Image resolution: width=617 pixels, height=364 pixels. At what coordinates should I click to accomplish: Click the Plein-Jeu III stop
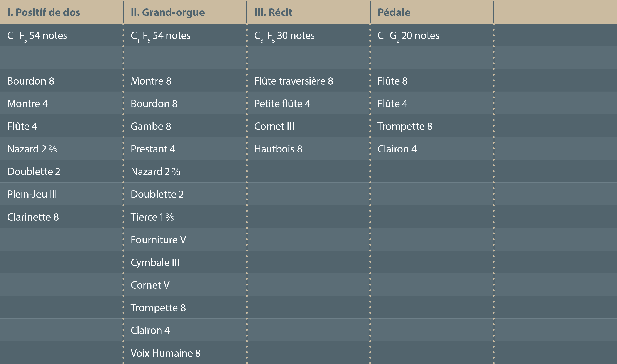coord(32,194)
